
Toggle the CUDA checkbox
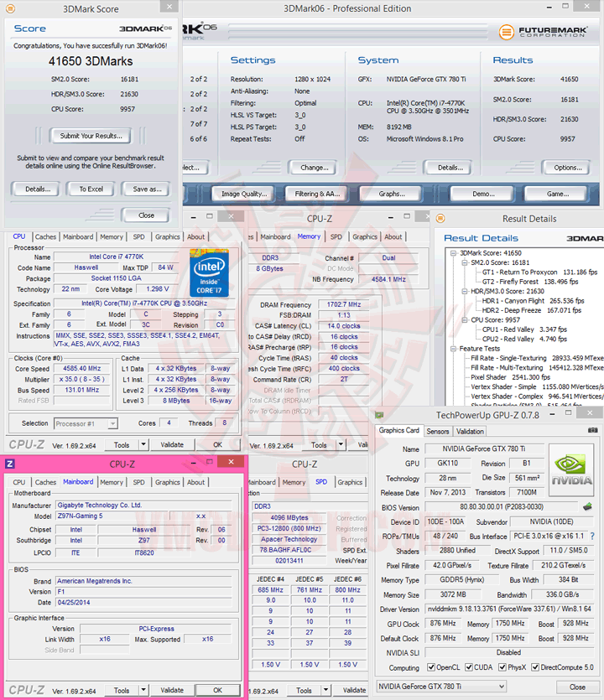(x=469, y=667)
